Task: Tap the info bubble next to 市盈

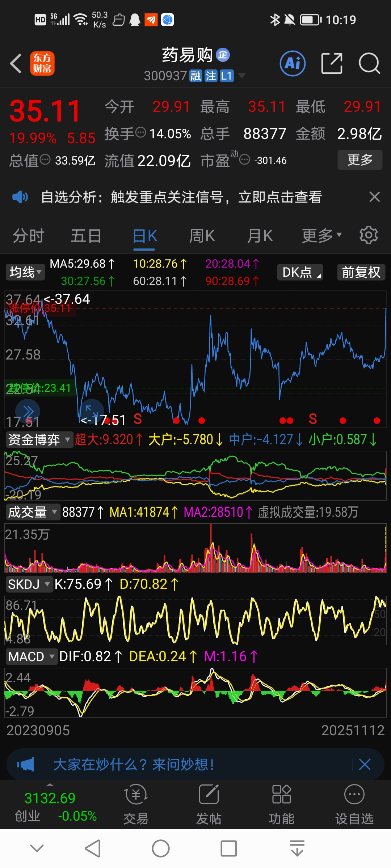Action: [245, 159]
